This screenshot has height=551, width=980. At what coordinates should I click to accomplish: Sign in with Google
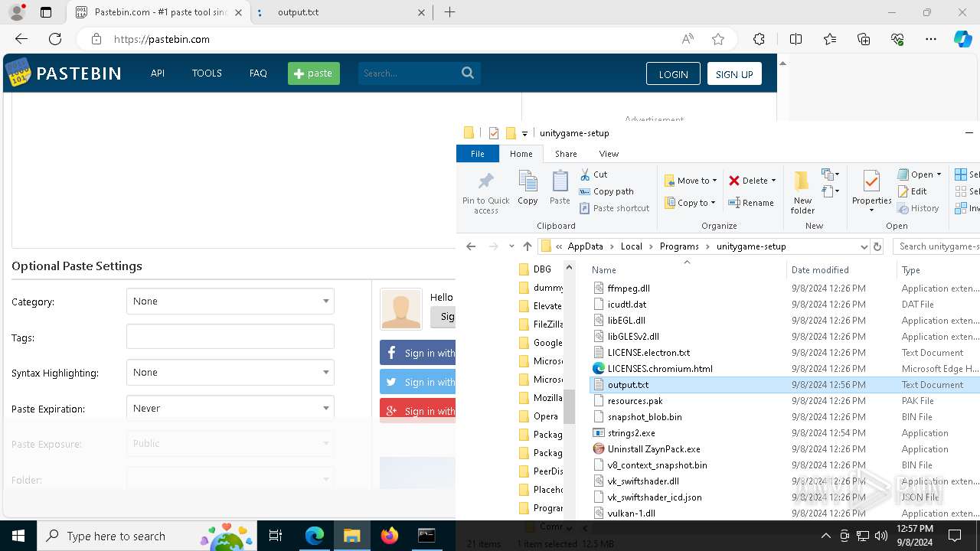coord(418,410)
